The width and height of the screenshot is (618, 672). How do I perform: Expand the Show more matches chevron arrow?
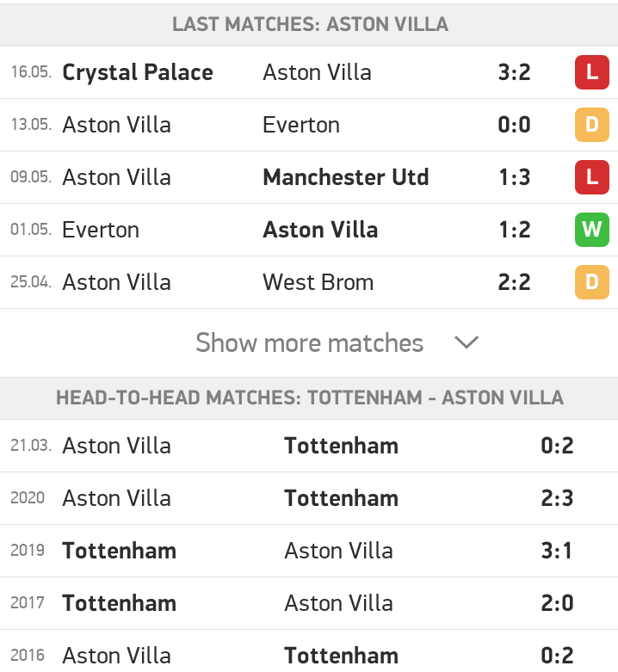click(466, 342)
